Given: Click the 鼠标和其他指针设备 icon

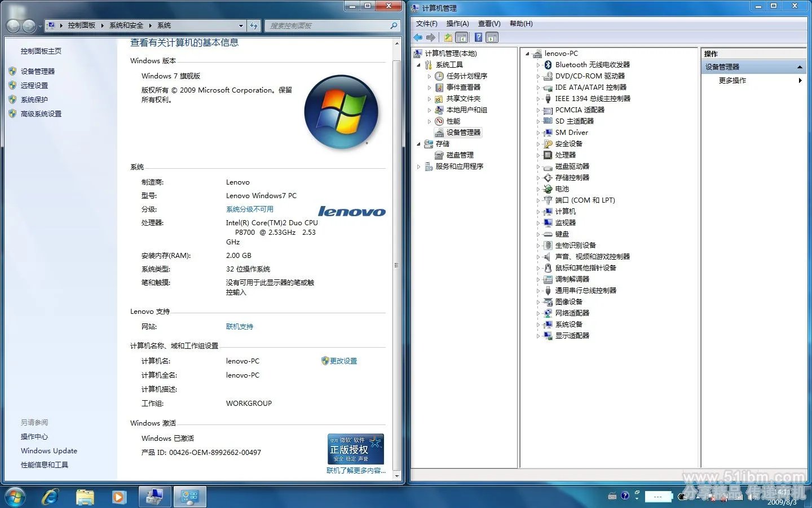Looking at the screenshot, I should pyautogui.click(x=548, y=268).
